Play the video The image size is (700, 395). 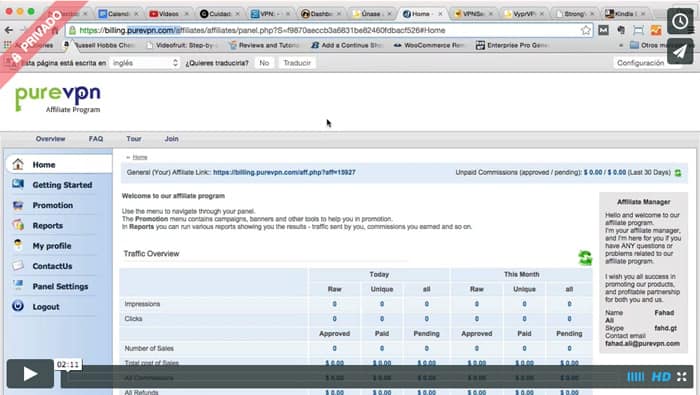click(30, 374)
